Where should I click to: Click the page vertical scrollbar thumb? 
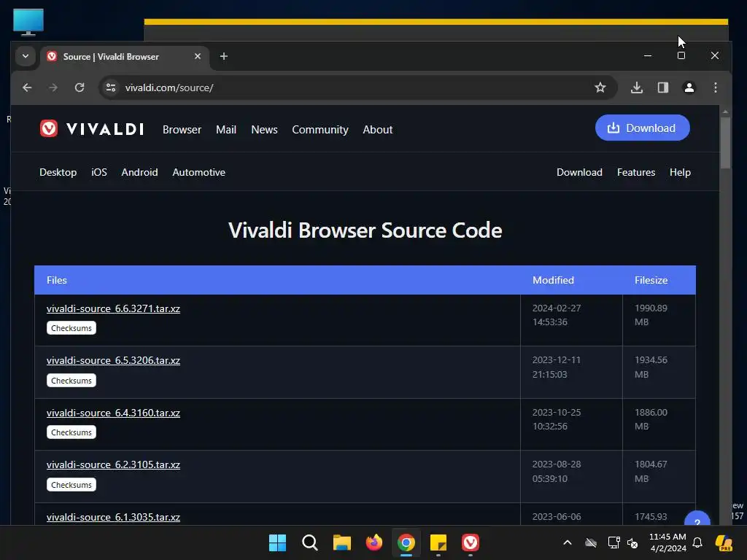[725, 142]
